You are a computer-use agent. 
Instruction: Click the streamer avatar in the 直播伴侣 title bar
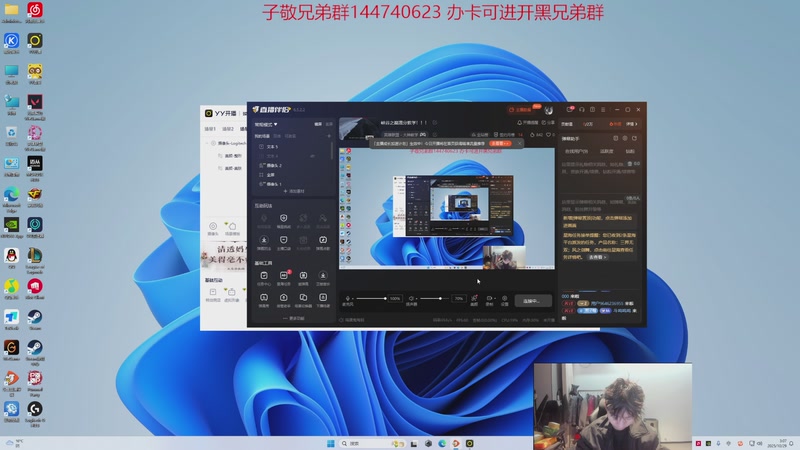tap(548, 110)
